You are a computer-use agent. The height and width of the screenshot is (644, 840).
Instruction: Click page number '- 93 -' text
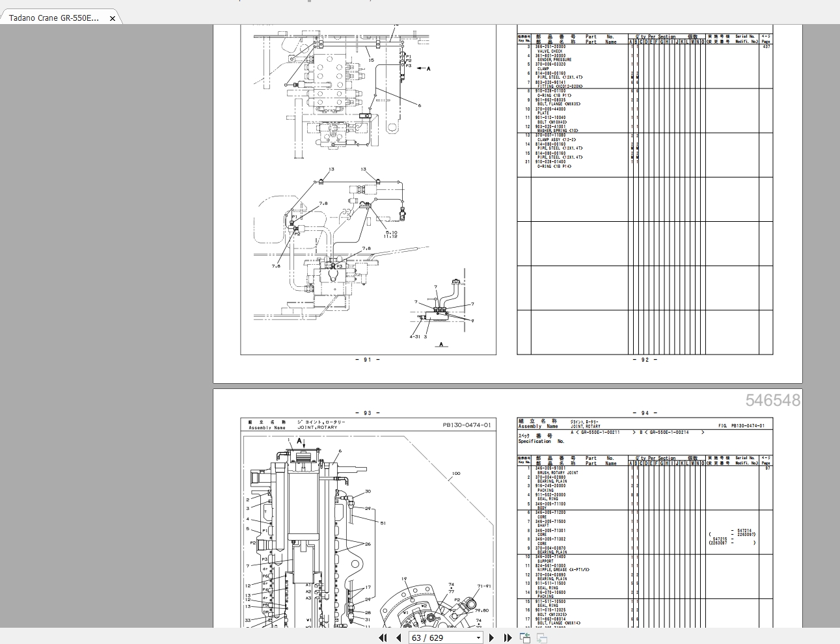pyautogui.click(x=368, y=413)
